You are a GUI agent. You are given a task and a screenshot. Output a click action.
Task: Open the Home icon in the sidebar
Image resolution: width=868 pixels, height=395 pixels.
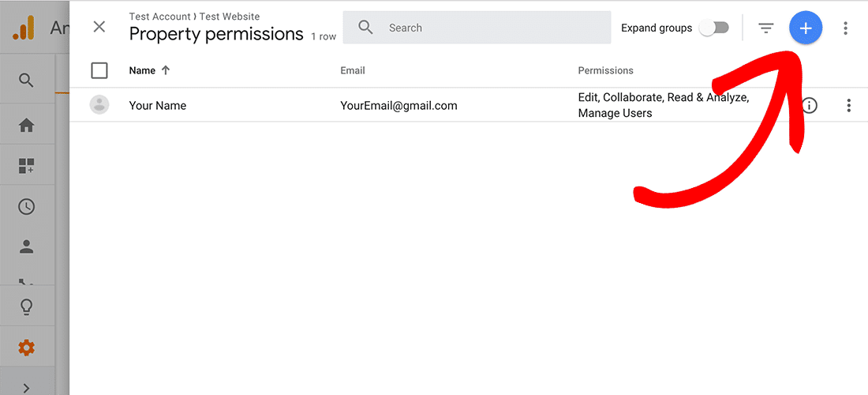(27, 126)
